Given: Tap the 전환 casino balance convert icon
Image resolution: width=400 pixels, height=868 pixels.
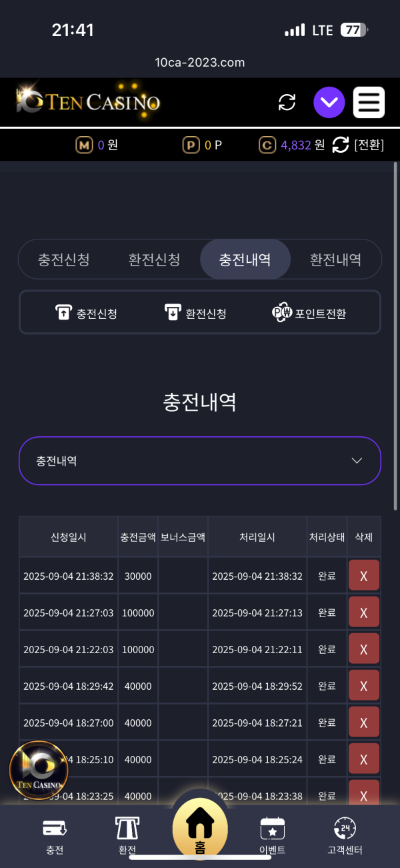Looking at the screenshot, I should pos(341,145).
